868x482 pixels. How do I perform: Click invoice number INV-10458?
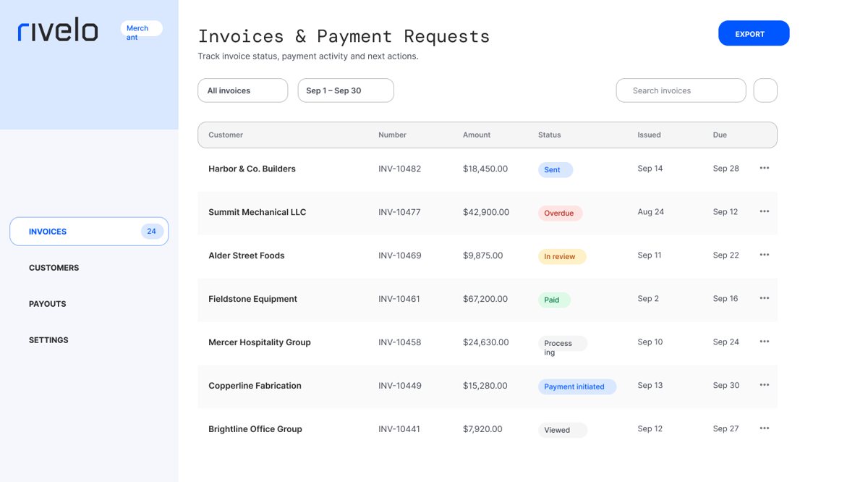coord(400,342)
